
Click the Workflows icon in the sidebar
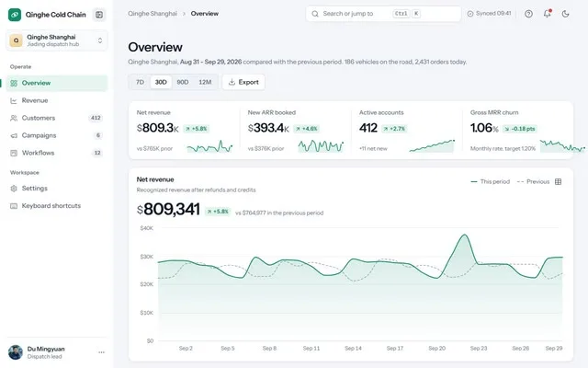14,153
